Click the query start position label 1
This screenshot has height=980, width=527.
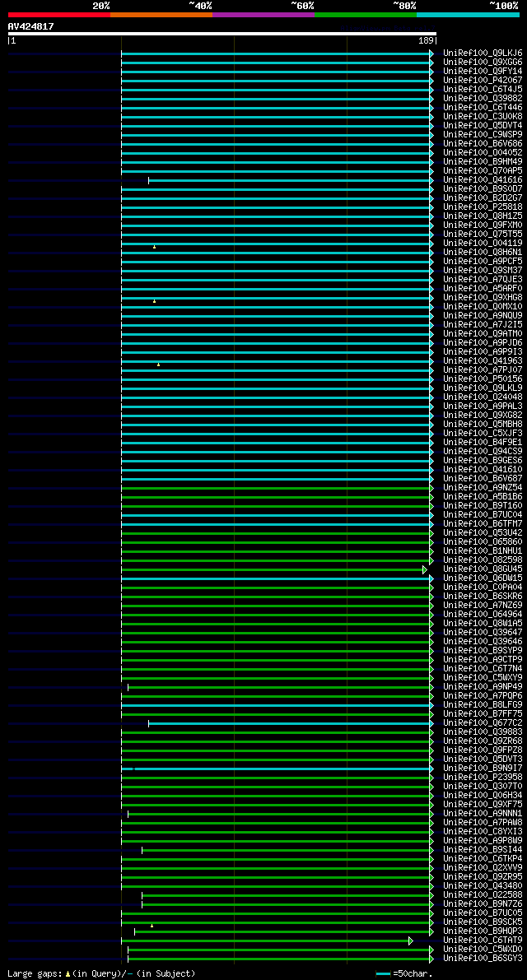pyautogui.click(x=13, y=40)
